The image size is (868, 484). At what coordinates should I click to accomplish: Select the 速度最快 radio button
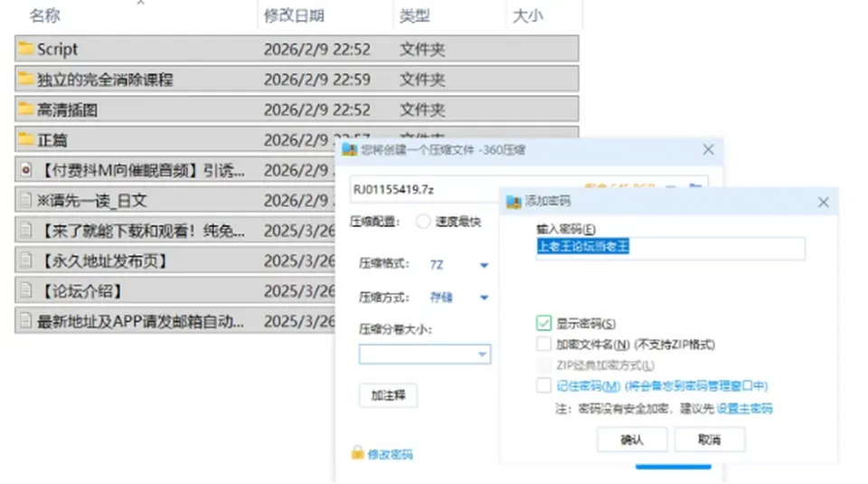tap(423, 222)
